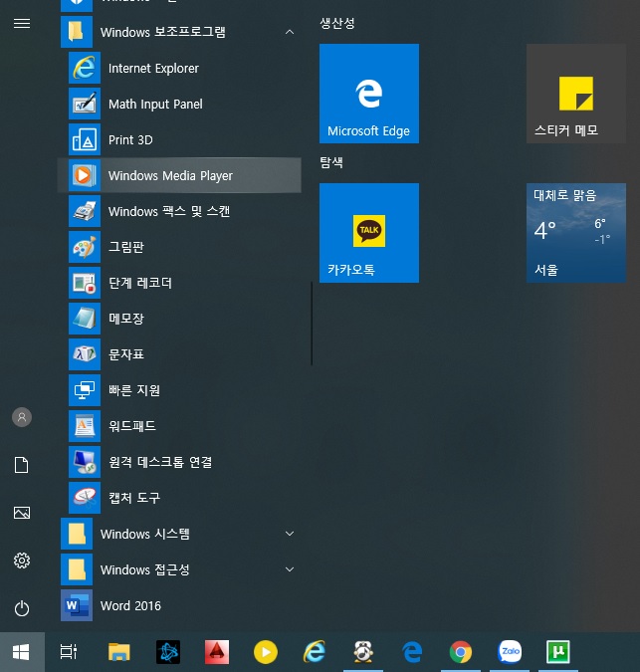Screen dimensions: 640x672
Task: Select the 메모장 label
Action: click(x=126, y=319)
